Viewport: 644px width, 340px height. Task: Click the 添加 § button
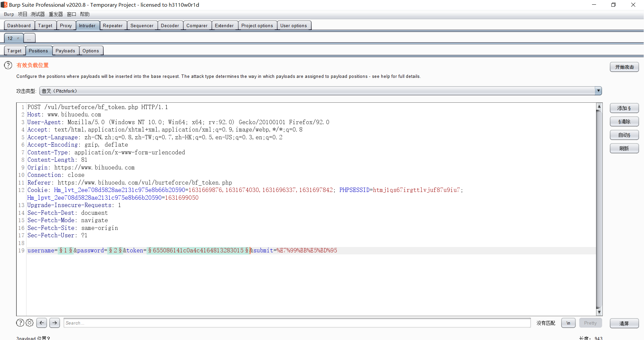click(x=624, y=108)
